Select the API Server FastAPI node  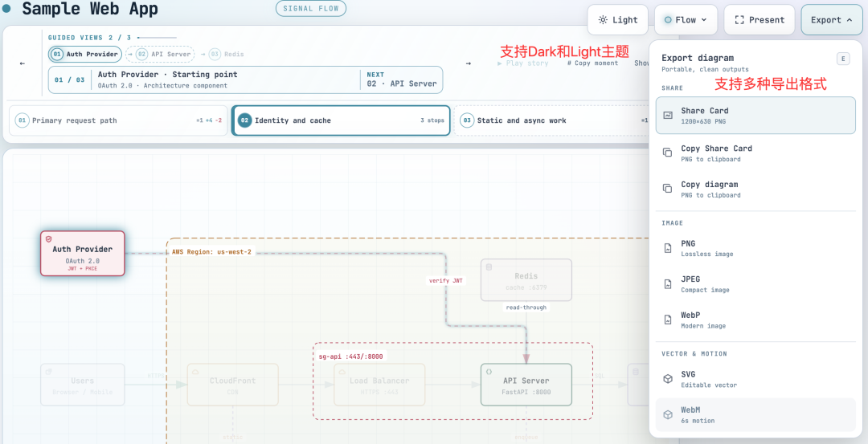(526, 385)
